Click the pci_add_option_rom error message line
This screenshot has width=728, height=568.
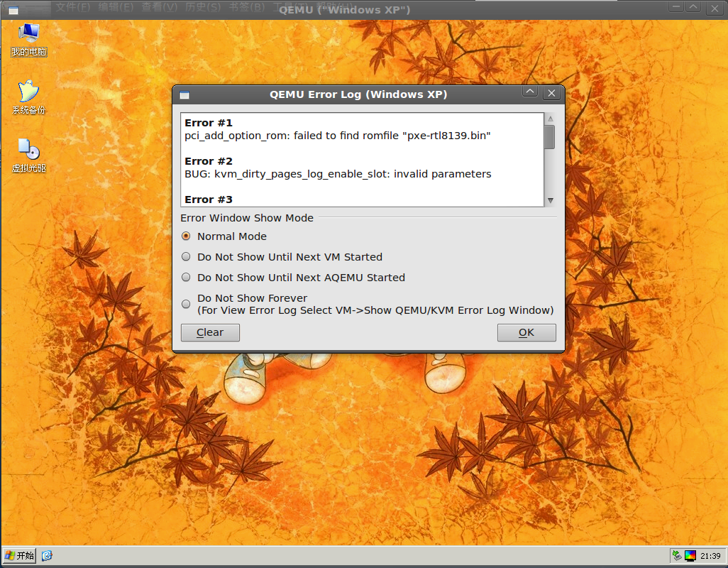click(x=338, y=136)
